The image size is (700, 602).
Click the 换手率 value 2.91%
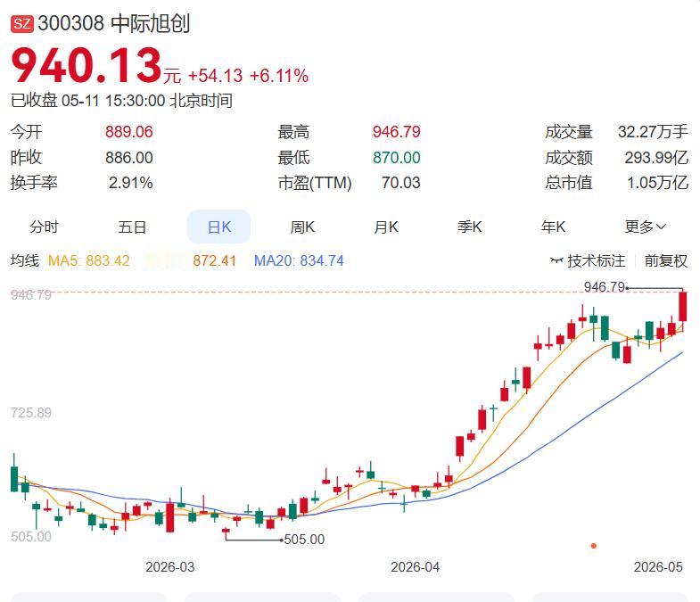(x=131, y=183)
